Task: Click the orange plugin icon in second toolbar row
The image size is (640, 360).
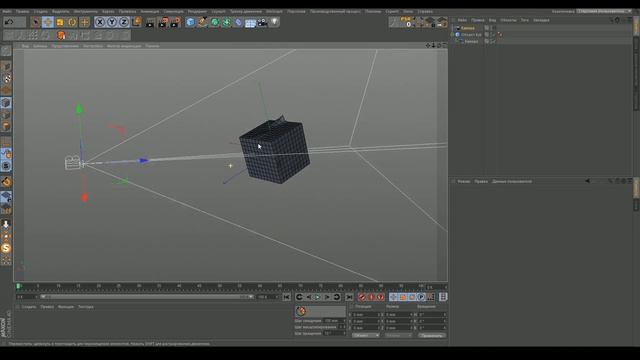Action: click(61, 36)
